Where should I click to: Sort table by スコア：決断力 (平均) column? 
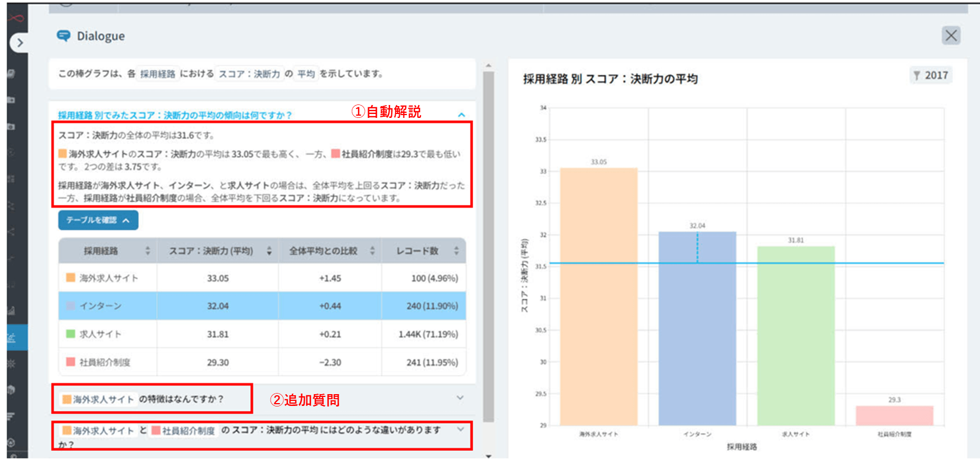(269, 251)
